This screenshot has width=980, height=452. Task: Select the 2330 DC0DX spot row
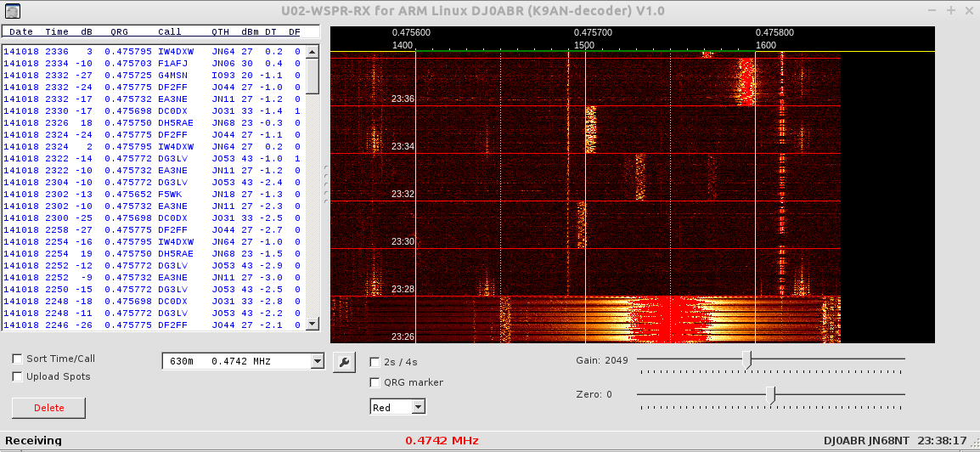(x=153, y=110)
